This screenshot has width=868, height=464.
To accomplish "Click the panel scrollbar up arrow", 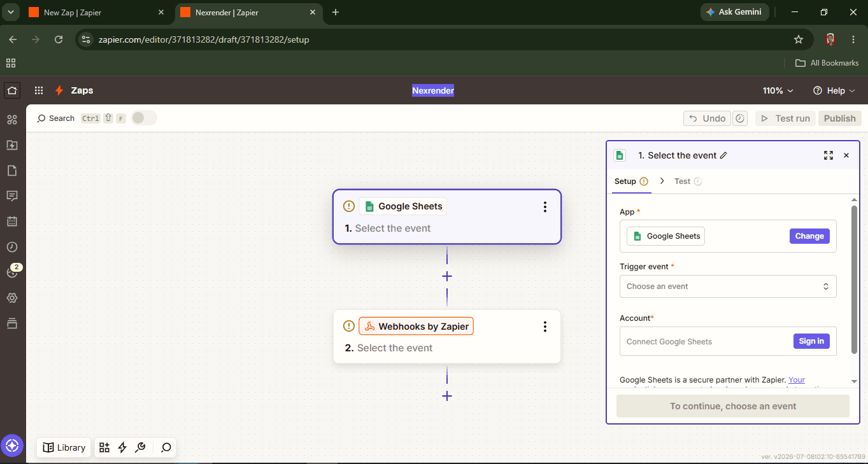I will coord(854,200).
